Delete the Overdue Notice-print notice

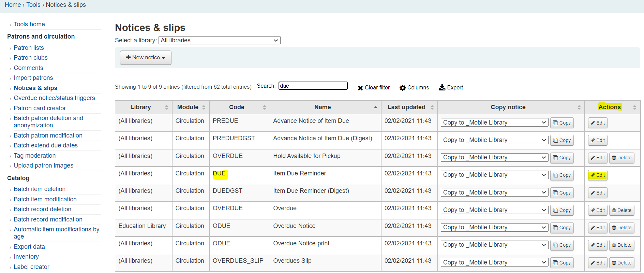[622, 245]
